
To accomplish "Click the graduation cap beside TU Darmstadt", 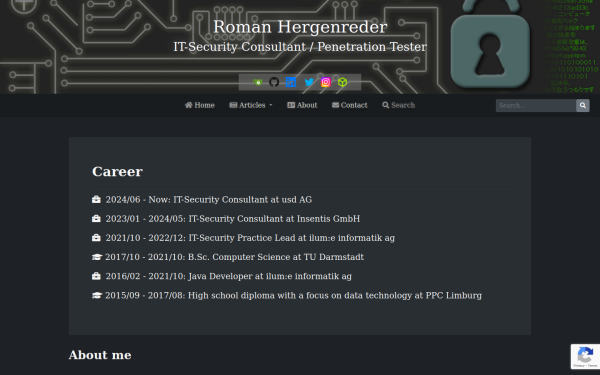I will click(x=97, y=257).
